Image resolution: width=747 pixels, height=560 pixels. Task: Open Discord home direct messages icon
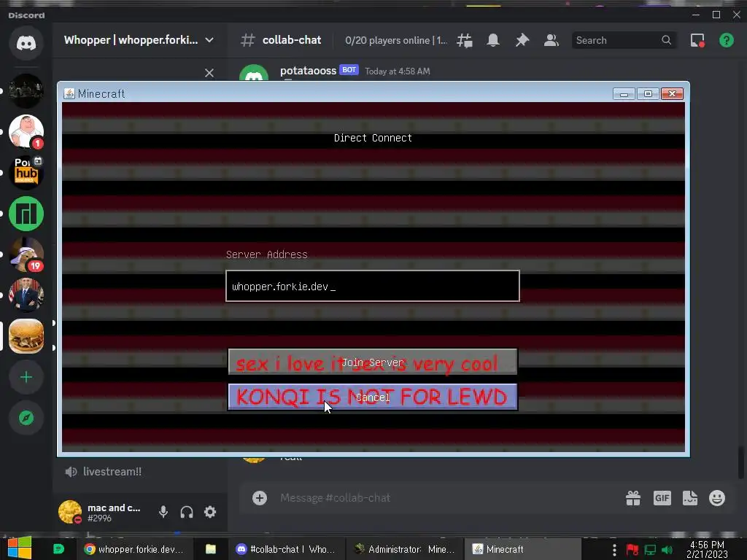[x=26, y=43]
